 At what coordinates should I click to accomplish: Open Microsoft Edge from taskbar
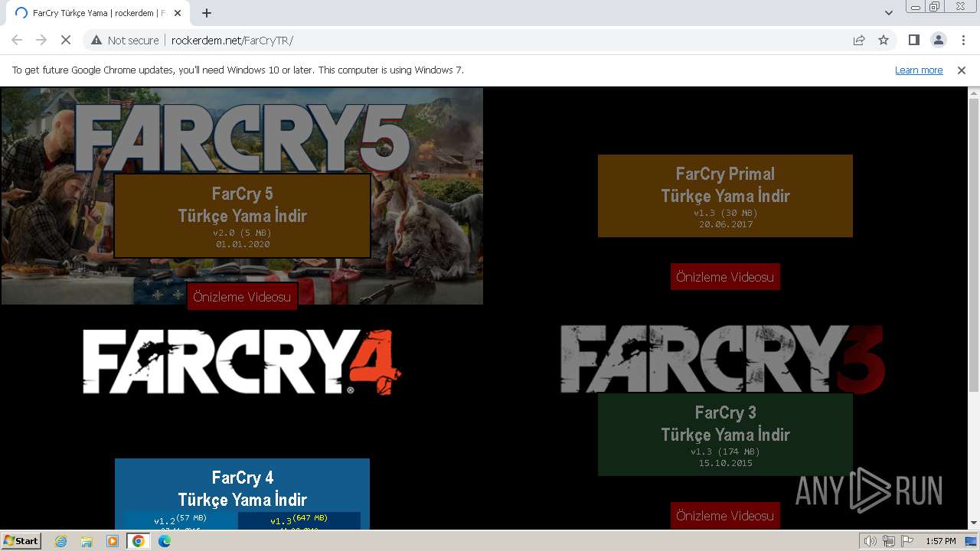click(165, 541)
